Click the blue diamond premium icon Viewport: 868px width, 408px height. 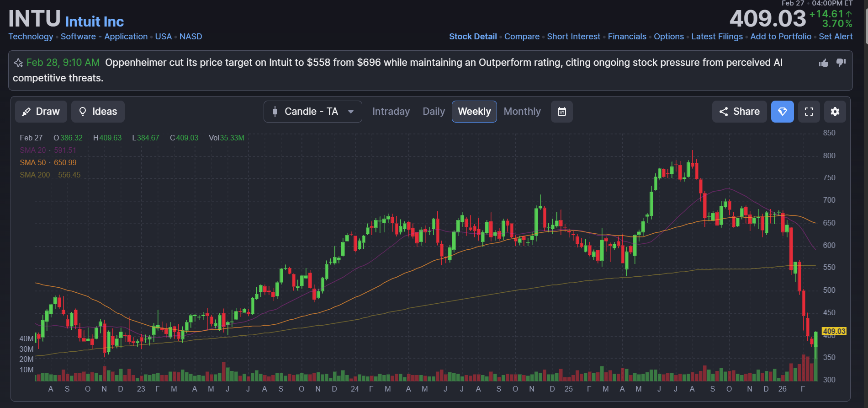[783, 112]
